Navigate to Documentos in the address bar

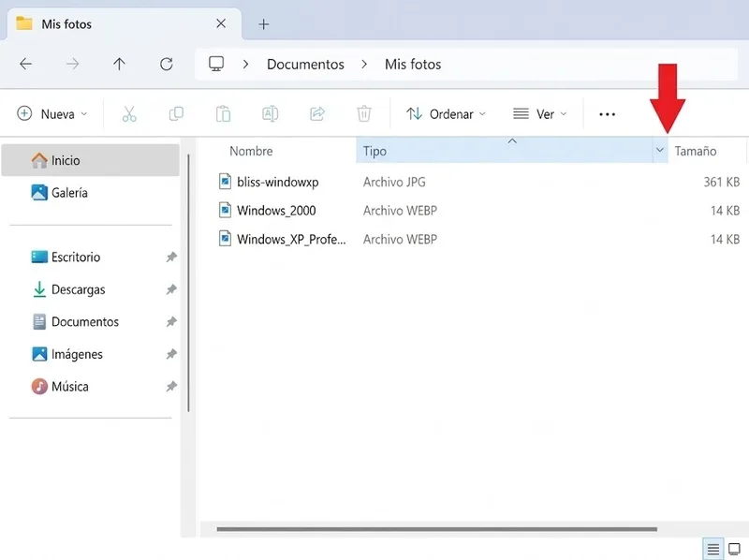[306, 64]
